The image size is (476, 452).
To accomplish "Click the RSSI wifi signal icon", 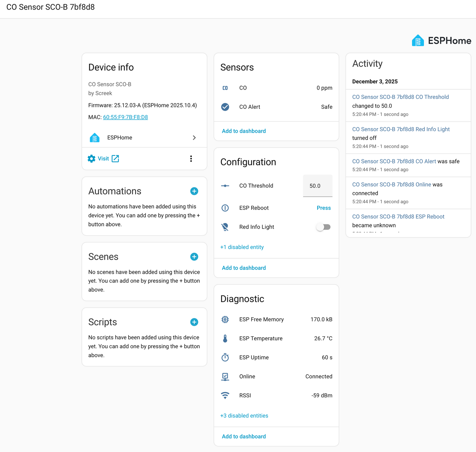I will (225, 396).
